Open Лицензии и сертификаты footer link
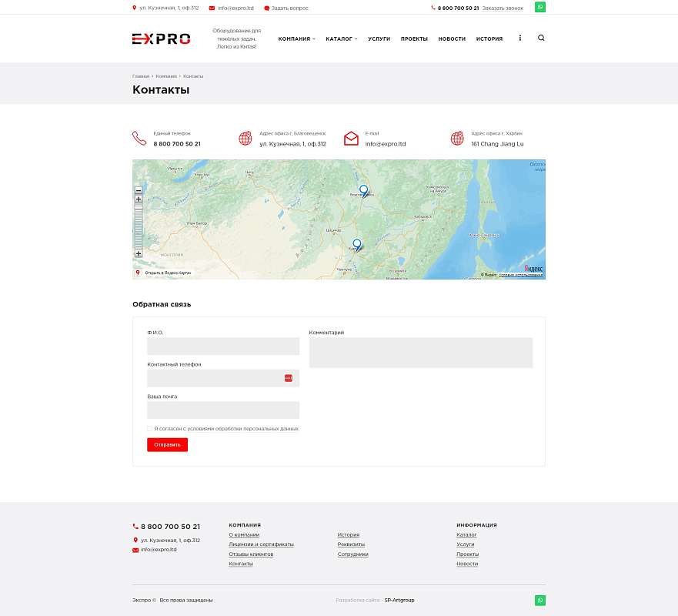This screenshot has height=616, width=678. [x=261, y=544]
